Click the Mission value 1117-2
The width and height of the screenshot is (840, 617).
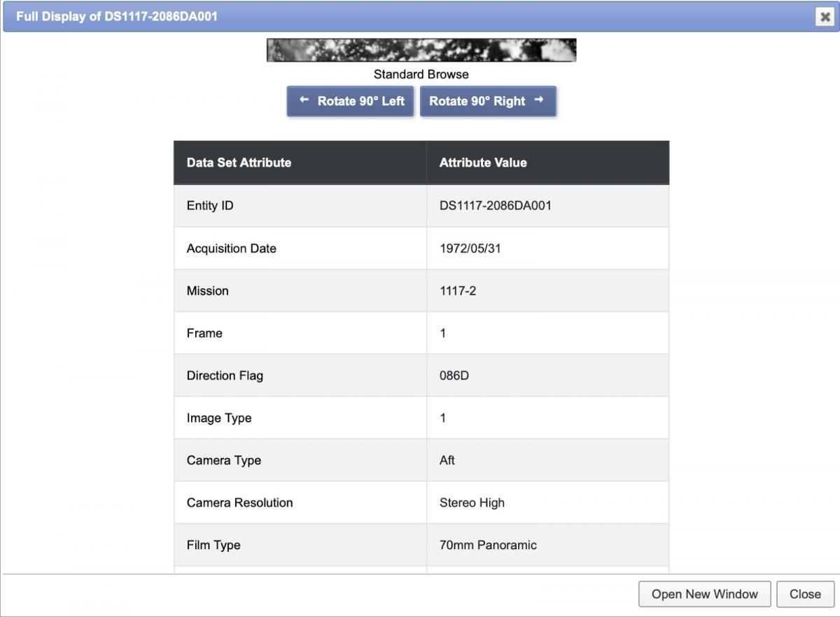458,291
